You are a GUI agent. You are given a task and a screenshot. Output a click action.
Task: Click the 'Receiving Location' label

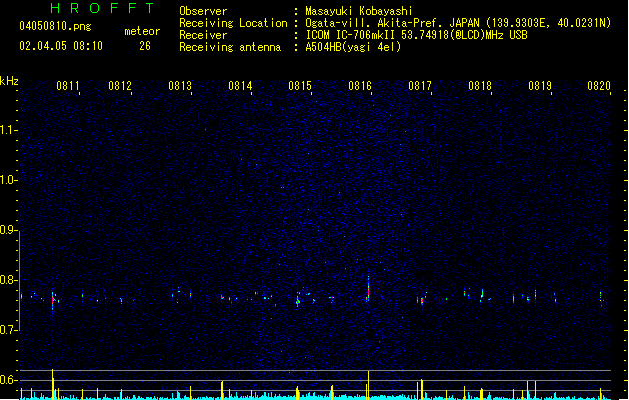[233, 23]
